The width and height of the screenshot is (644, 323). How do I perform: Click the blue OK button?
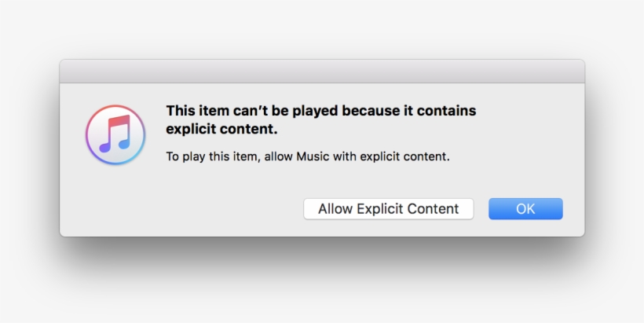[525, 209]
